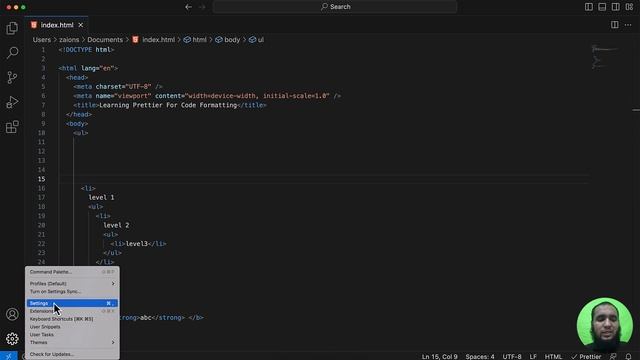
Task: Click the opening head tag on line 4
Action: coord(77,78)
